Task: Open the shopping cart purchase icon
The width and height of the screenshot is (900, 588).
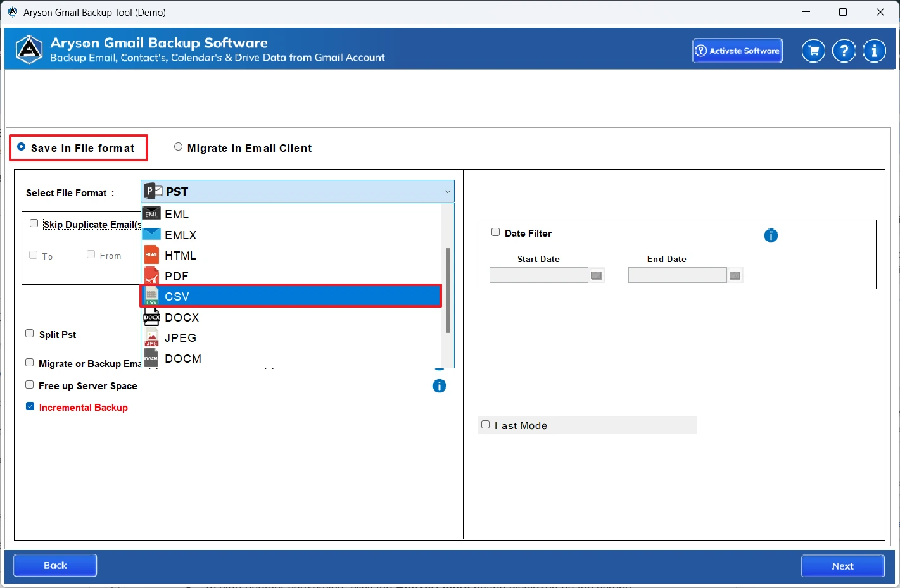Action: (x=813, y=51)
